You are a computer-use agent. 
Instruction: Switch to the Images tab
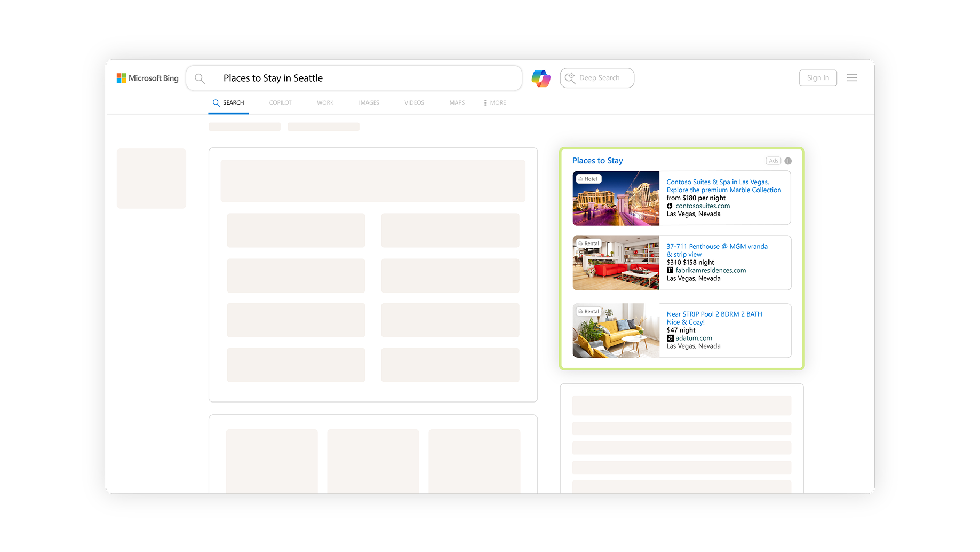coord(369,102)
